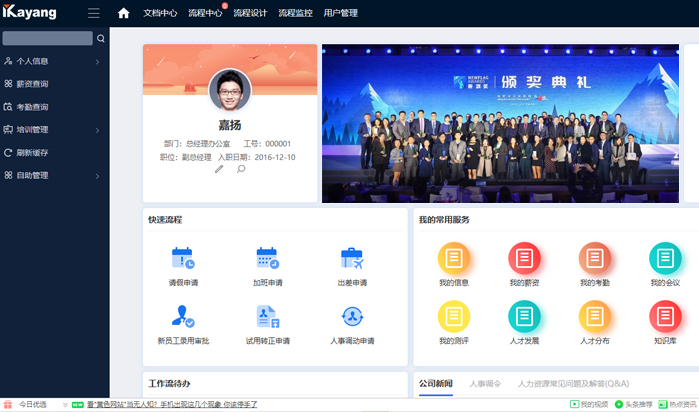Open the 人事调动申请 transfer icon
This screenshot has width=699, height=412.
[x=351, y=317]
